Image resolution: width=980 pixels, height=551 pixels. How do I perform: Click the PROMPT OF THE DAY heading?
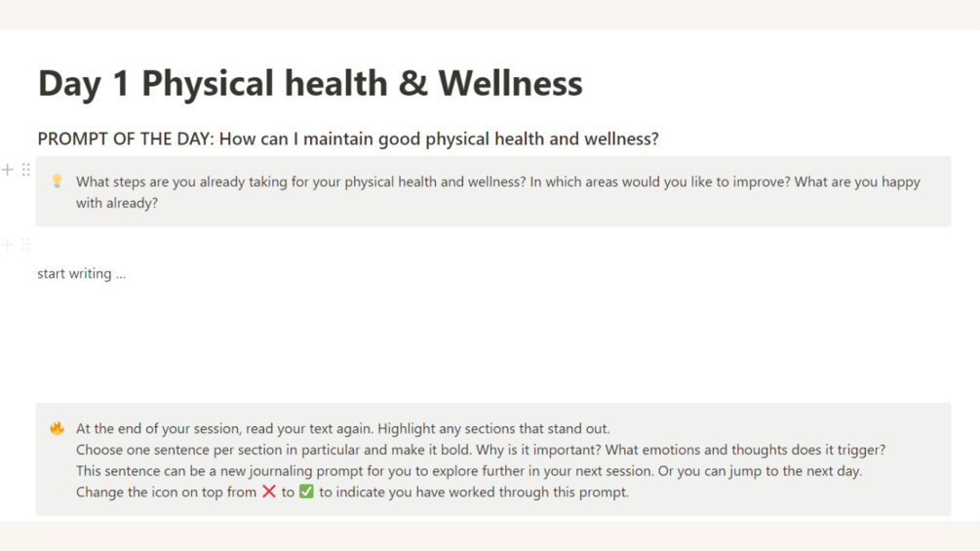[x=347, y=138]
